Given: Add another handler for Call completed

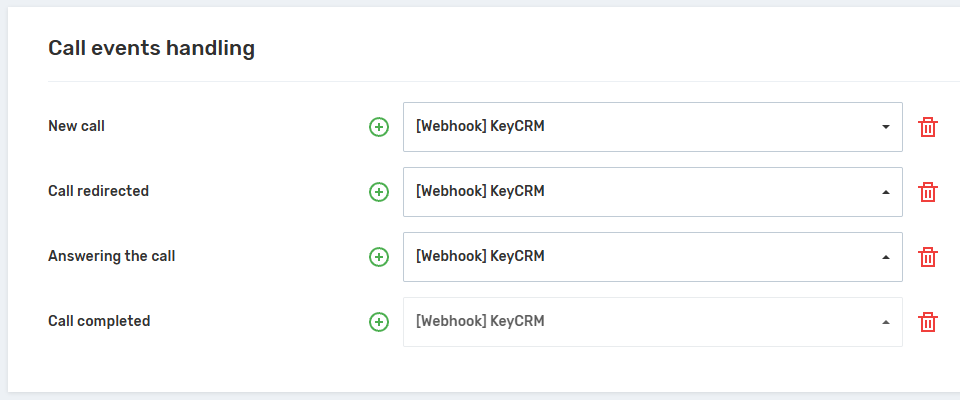Looking at the screenshot, I should coord(379,322).
